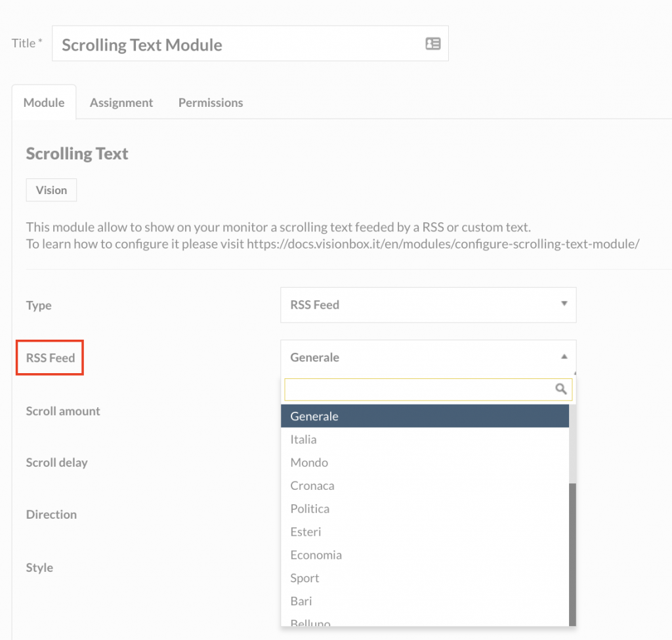Click the Type field label
Screen dimensions: 672x640
pyautogui.click(x=39, y=306)
